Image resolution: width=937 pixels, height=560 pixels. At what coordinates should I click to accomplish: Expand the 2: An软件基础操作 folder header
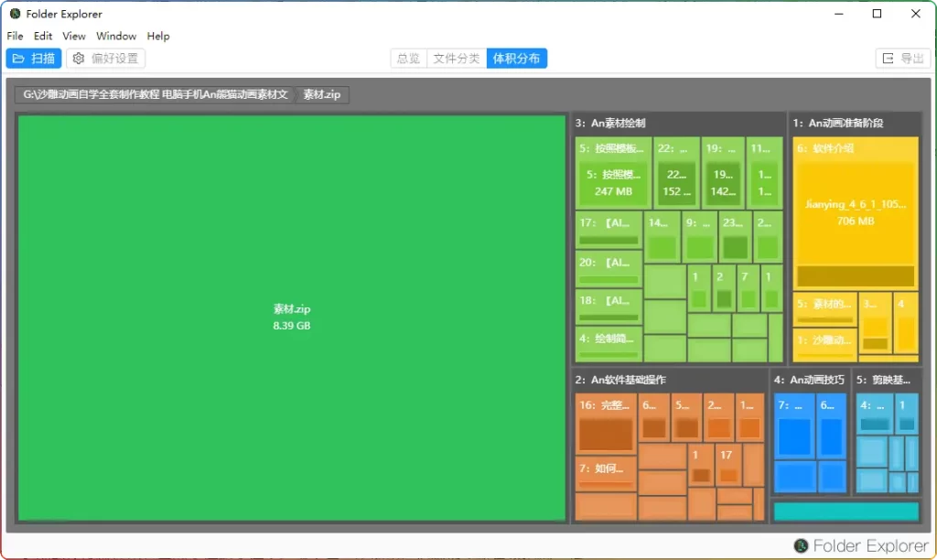coord(620,380)
